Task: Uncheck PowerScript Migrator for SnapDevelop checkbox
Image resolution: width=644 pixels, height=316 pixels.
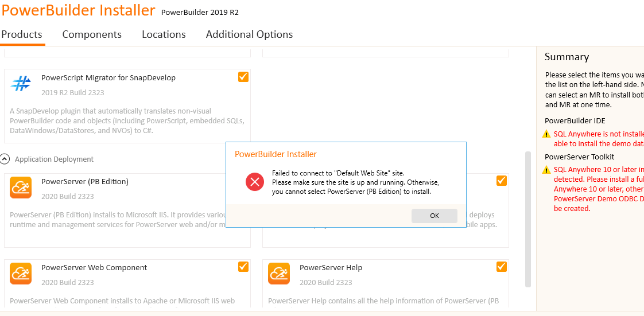Action: coord(243,77)
